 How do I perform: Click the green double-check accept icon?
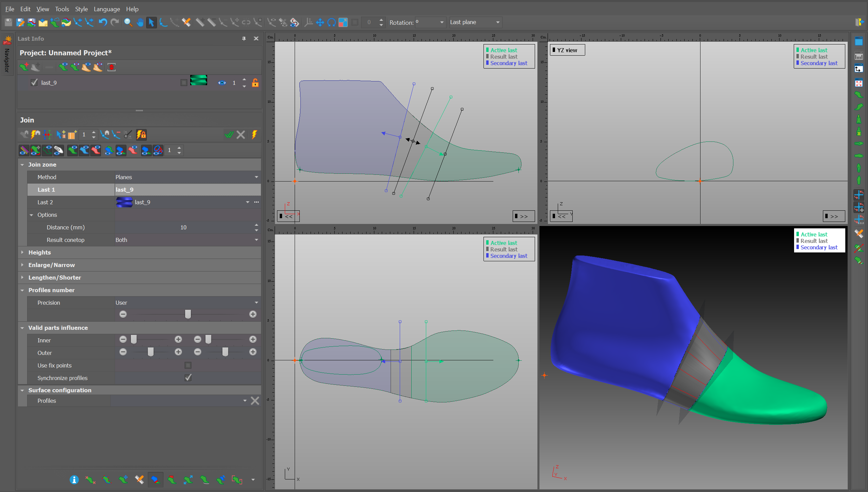(229, 135)
